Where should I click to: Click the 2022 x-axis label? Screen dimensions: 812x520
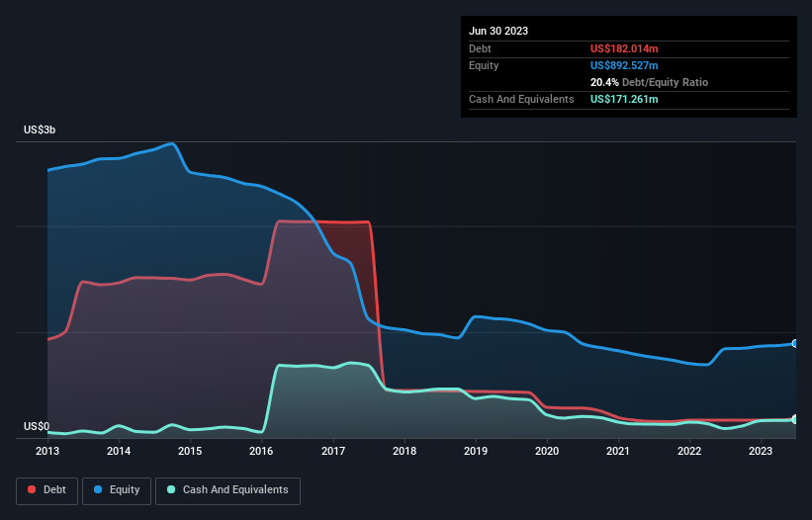point(689,451)
